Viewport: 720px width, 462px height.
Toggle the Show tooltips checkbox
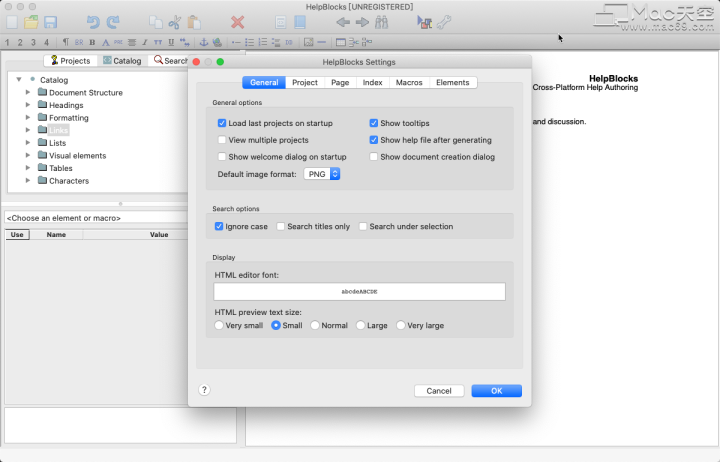(x=374, y=123)
